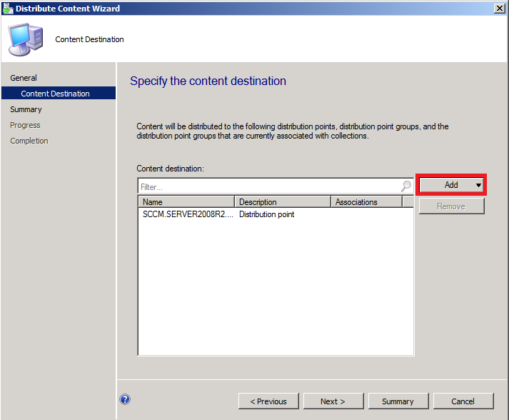Sort by the Associations column header
This screenshot has width=509, height=420.
point(366,201)
